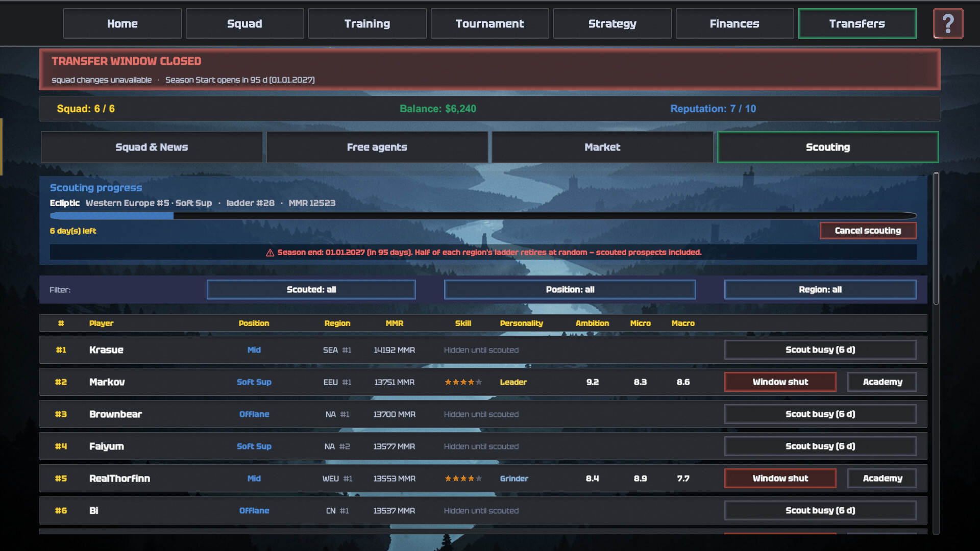
Task: Click the Region column header
Action: pos(337,323)
